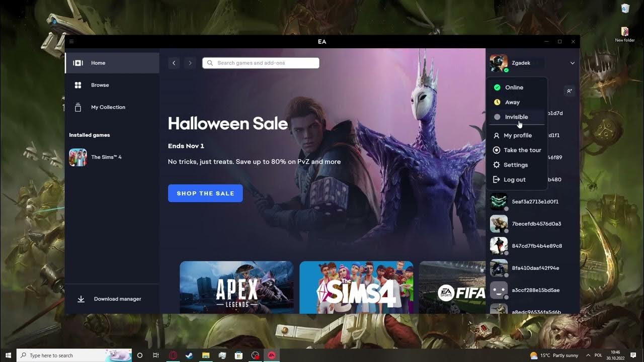Image resolution: width=644 pixels, height=362 pixels.
Task: Open Browse section
Action: [x=112, y=85]
